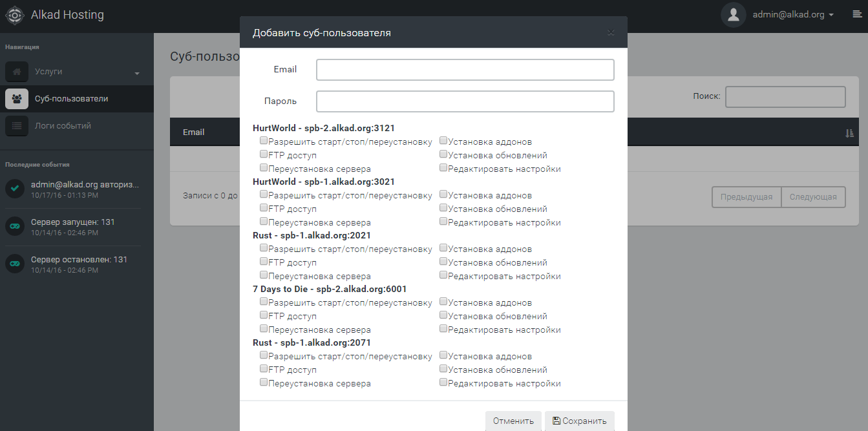Click the Alkad Hosting title text
Screen dimensions: 868x431
point(67,14)
